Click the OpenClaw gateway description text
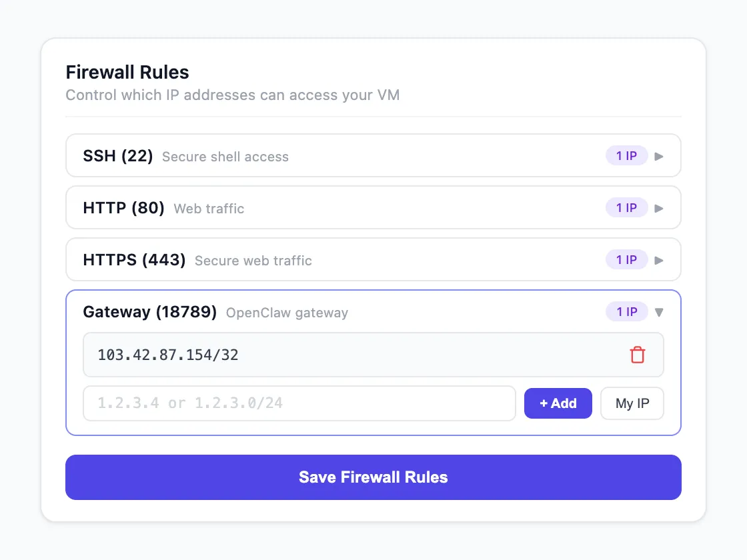This screenshot has height=560, width=747. point(287,313)
